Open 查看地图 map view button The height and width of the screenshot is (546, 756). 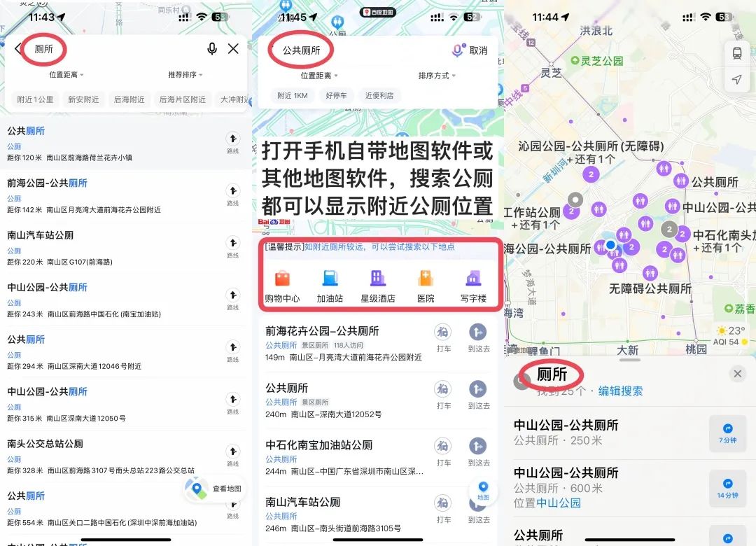(x=216, y=489)
